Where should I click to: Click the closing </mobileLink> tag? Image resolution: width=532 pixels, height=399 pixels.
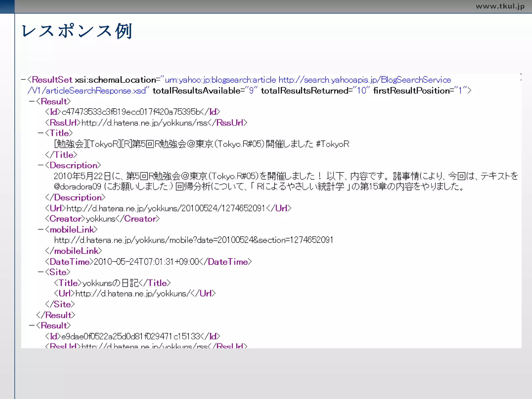point(74,251)
